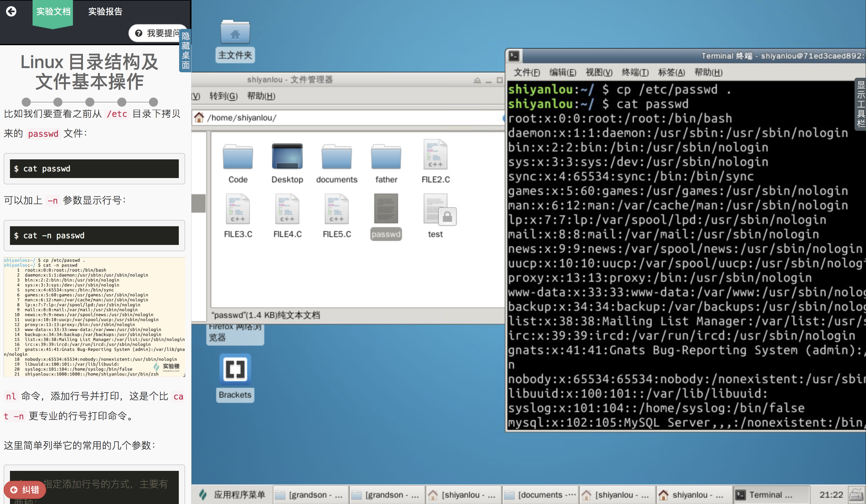Open the Code folder

[x=238, y=157]
